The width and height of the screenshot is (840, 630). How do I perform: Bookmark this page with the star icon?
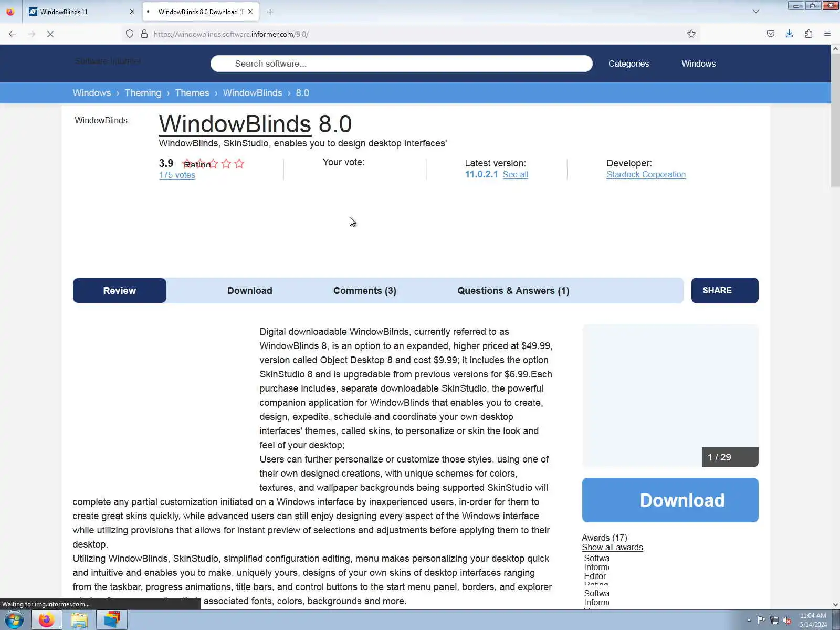pos(691,34)
